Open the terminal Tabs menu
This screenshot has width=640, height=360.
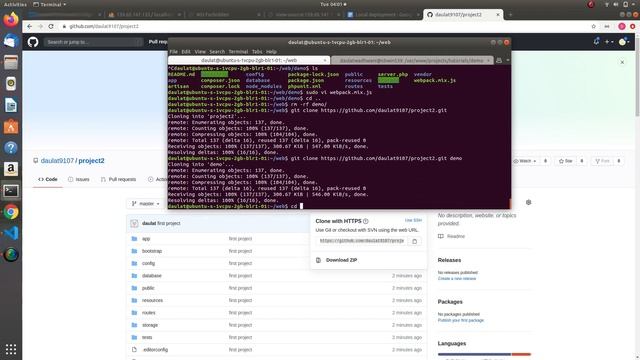tap(257, 52)
